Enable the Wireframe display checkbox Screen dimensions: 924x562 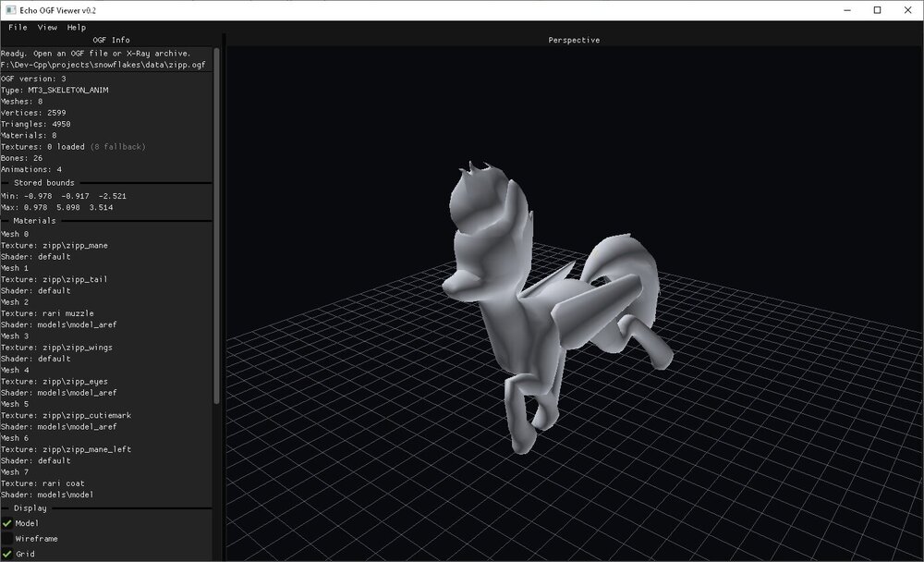pos(7,538)
